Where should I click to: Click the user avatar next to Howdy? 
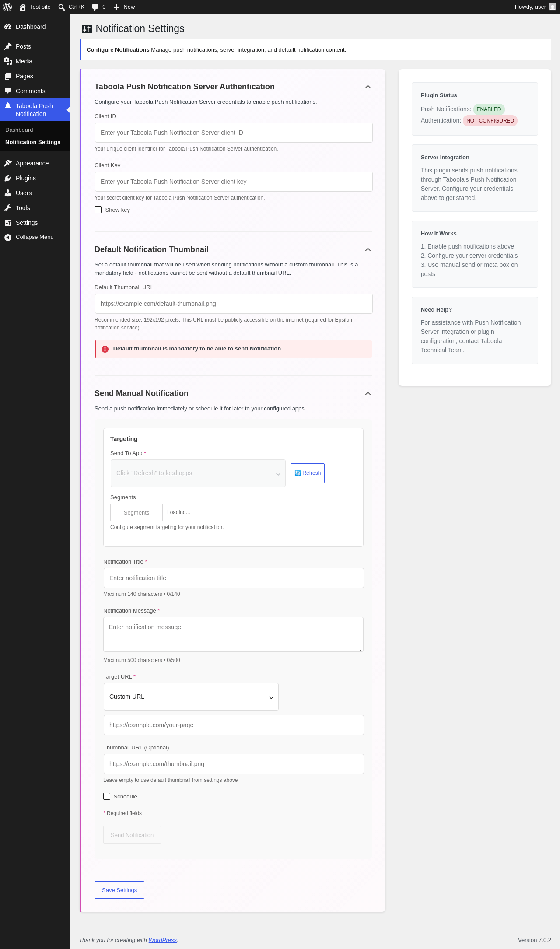click(x=553, y=7)
